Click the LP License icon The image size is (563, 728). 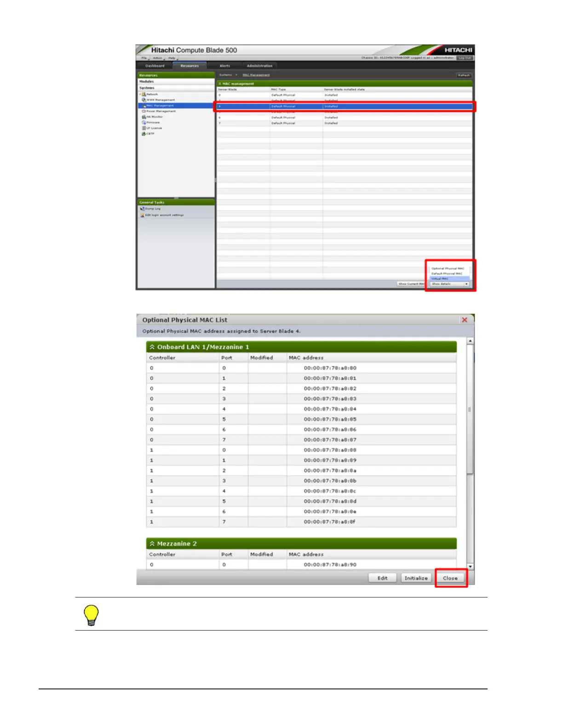pyautogui.click(x=144, y=128)
